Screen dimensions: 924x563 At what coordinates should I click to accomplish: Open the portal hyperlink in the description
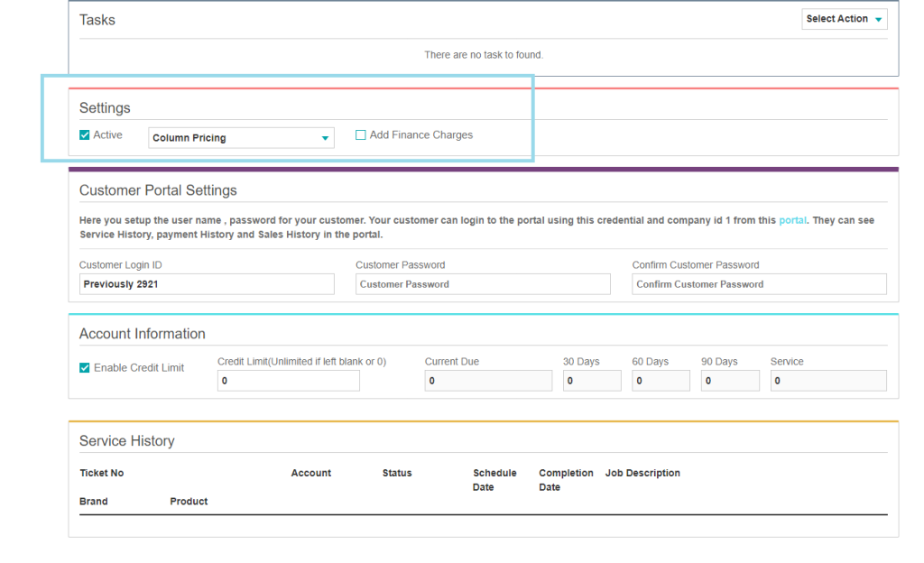792,220
